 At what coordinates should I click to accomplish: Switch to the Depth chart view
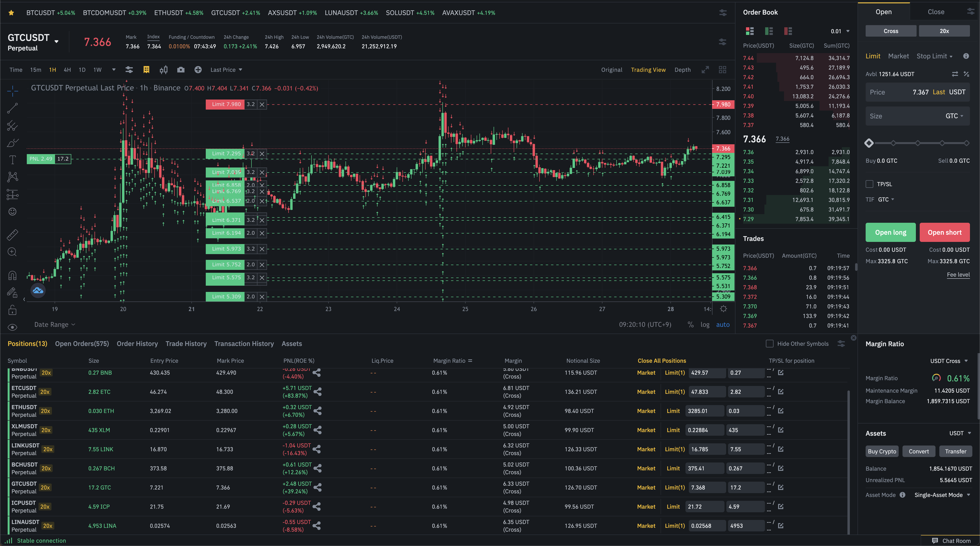(682, 70)
